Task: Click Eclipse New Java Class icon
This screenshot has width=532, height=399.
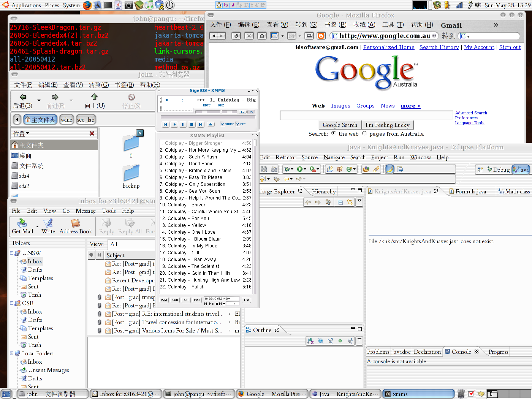Action: [349, 169]
